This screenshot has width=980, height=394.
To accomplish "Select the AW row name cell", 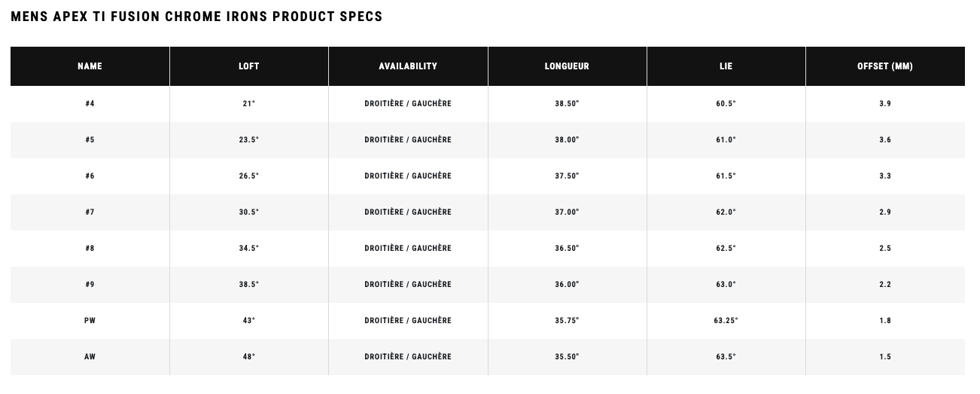I will click(x=90, y=357).
